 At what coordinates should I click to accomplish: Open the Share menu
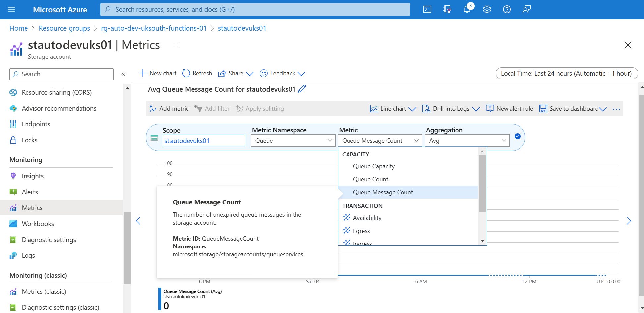(236, 73)
